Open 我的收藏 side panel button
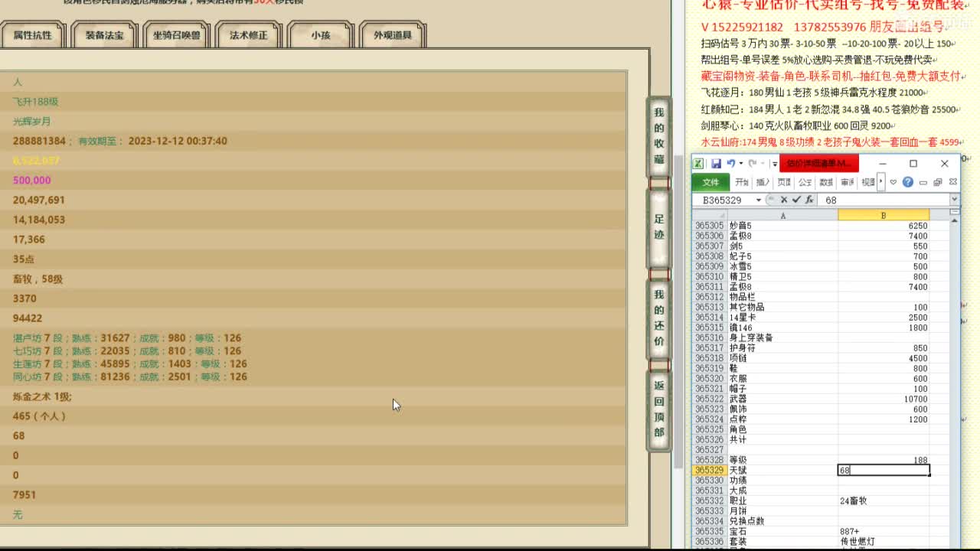Image resolution: width=980 pixels, height=551 pixels. [x=659, y=136]
